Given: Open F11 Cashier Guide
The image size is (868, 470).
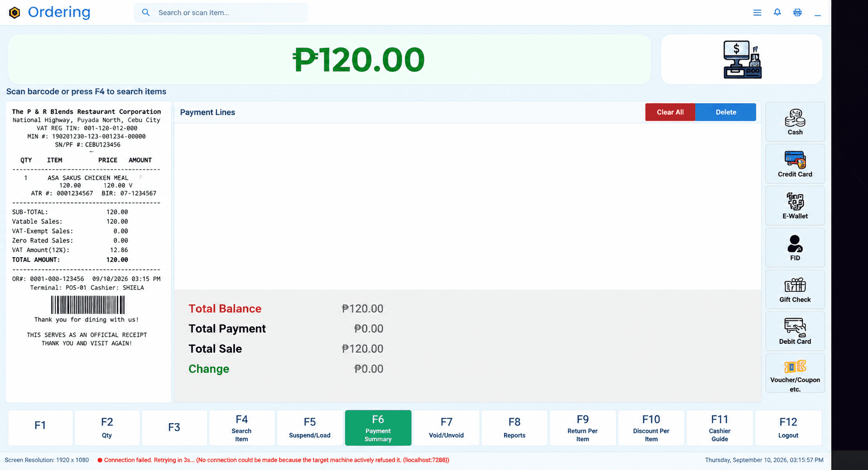Looking at the screenshot, I should (x=719, y=428).
